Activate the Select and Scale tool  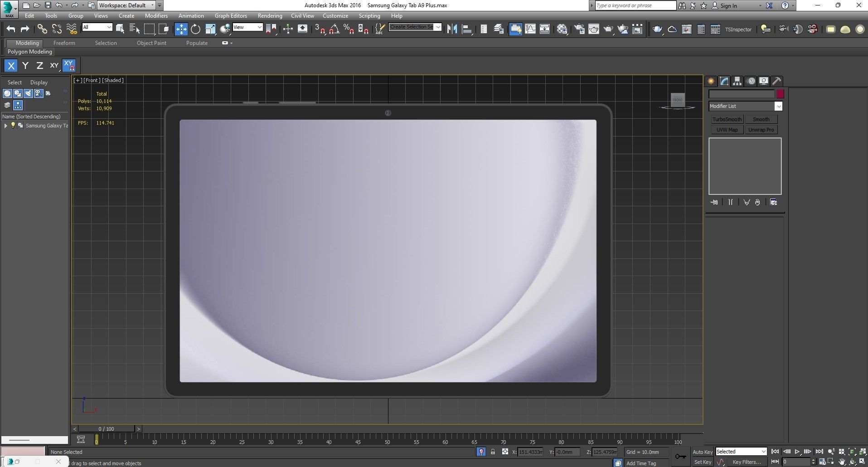click(210, 29)
